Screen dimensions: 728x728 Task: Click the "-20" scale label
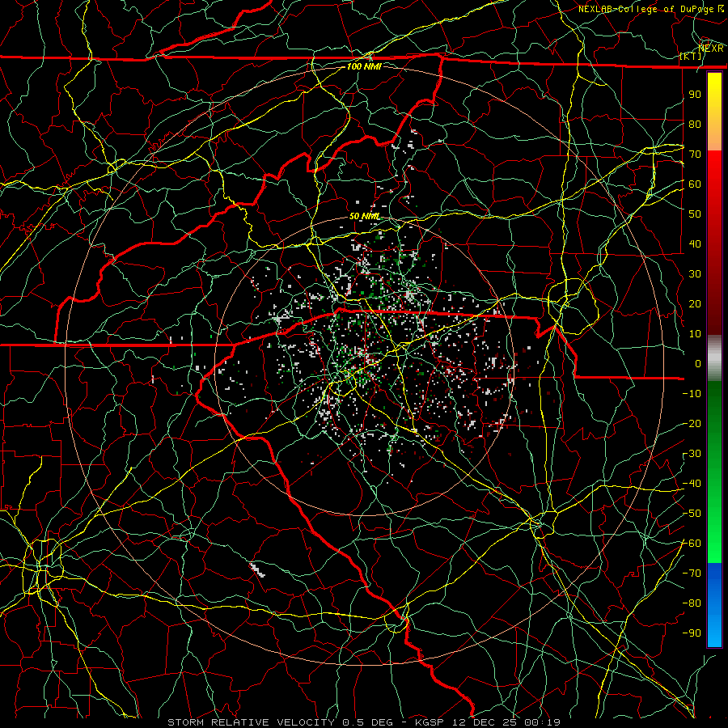tap(692, 424)
